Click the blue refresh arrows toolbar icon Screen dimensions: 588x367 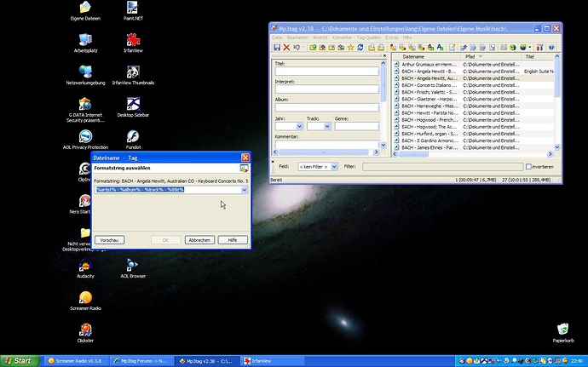pyautogui.click(x=360, y=47)
